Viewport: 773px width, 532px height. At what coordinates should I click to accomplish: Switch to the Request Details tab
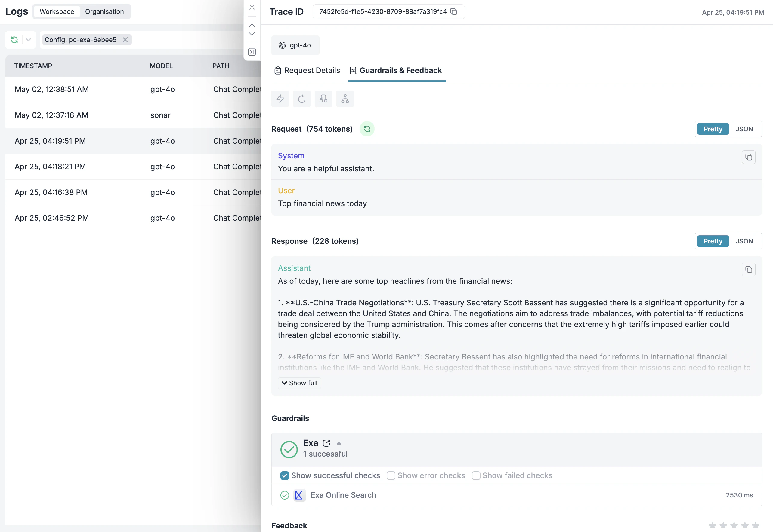click(x=307, y=70)
